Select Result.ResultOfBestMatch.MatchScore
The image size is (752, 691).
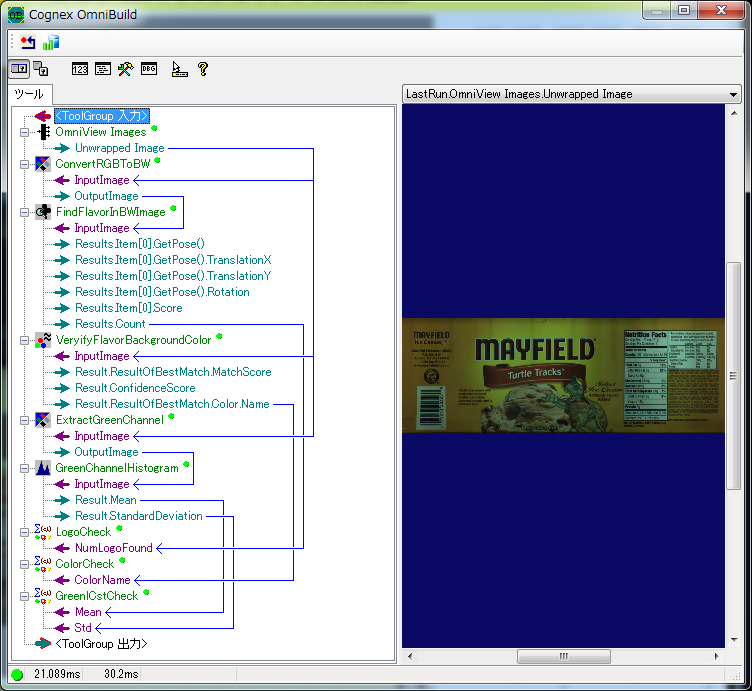pos(173,372)
